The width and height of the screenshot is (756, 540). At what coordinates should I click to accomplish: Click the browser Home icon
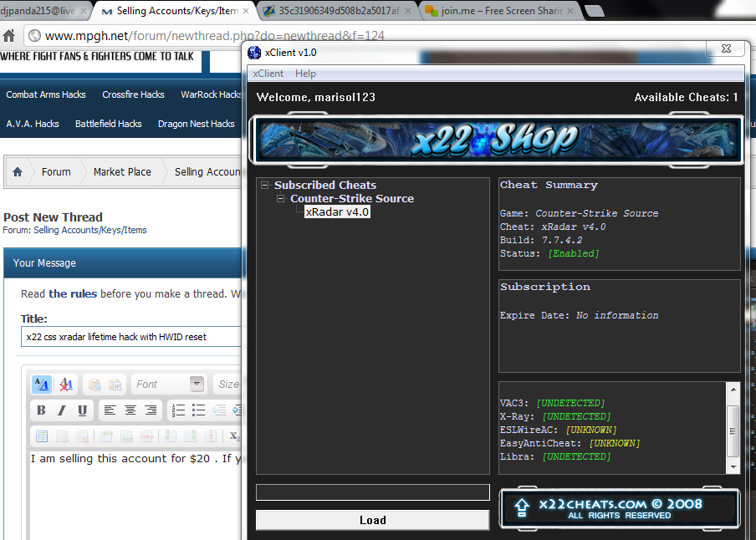point(9,36)
